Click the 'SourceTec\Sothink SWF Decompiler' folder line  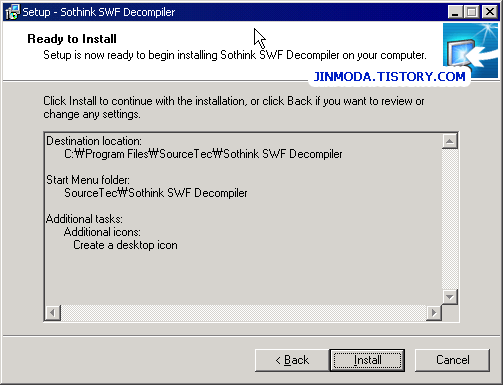tap(156, 193)
